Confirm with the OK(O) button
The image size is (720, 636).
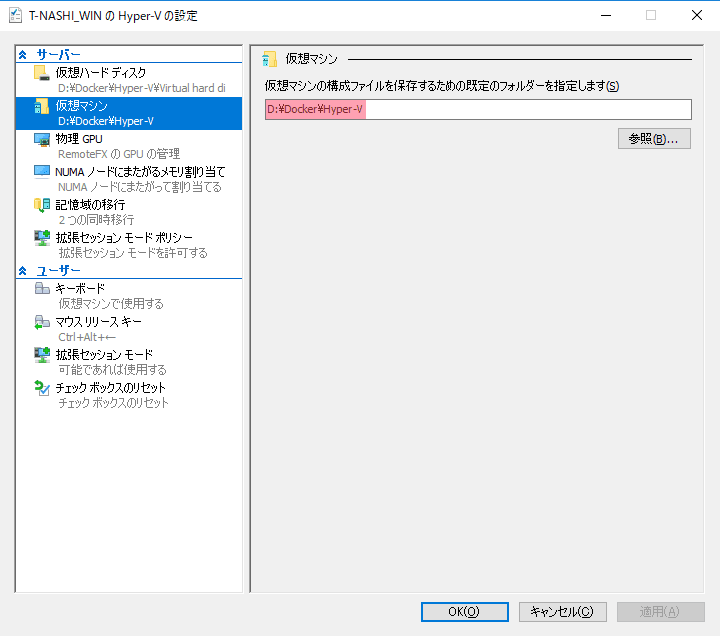point(464,612)
